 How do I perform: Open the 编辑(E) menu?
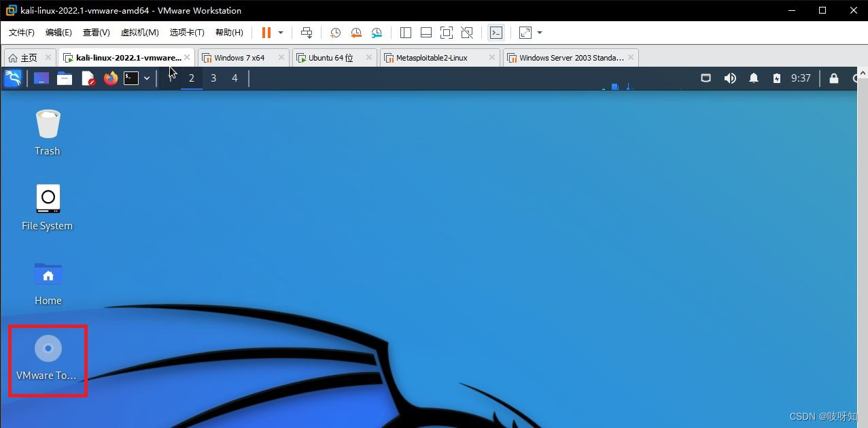[58, 33]
